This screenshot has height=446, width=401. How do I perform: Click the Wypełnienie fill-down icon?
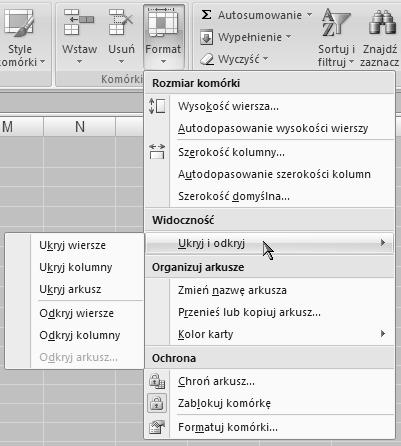(x=207, y=37)
